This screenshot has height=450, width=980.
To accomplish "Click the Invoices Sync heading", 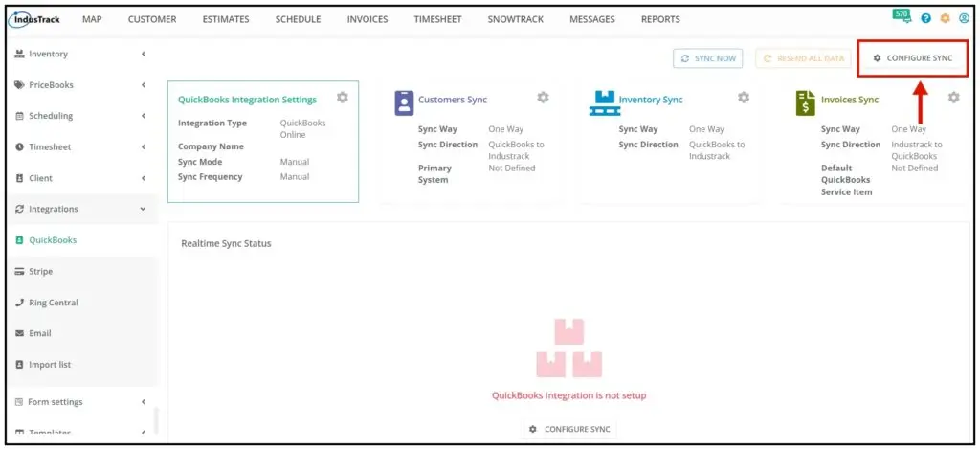I will click(x=850, y=100).
